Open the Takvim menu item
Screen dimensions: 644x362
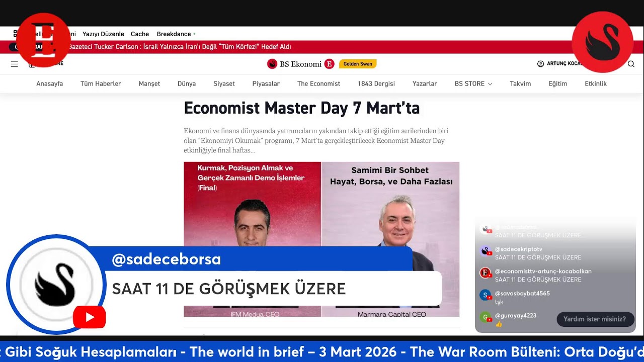point(520,84)
